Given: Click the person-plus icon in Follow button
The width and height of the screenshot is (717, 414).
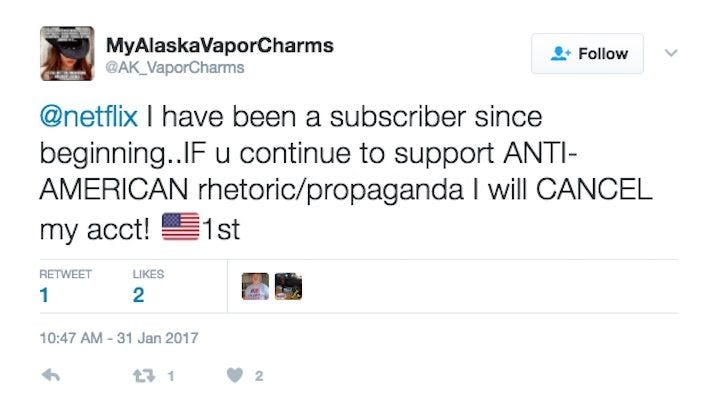Looking at the screenshot, I should pos(560,54).
